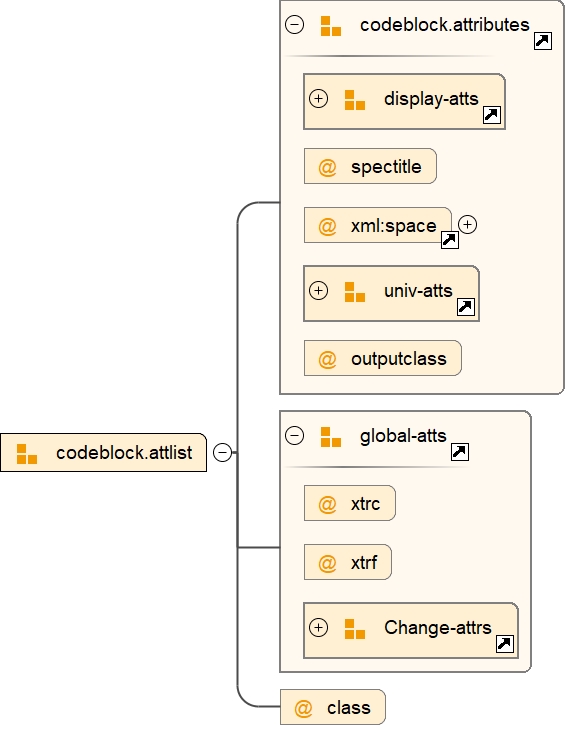Select the codeblock.attributes title
The height and width of the screenshot is (733, 566).
(444, 25)
